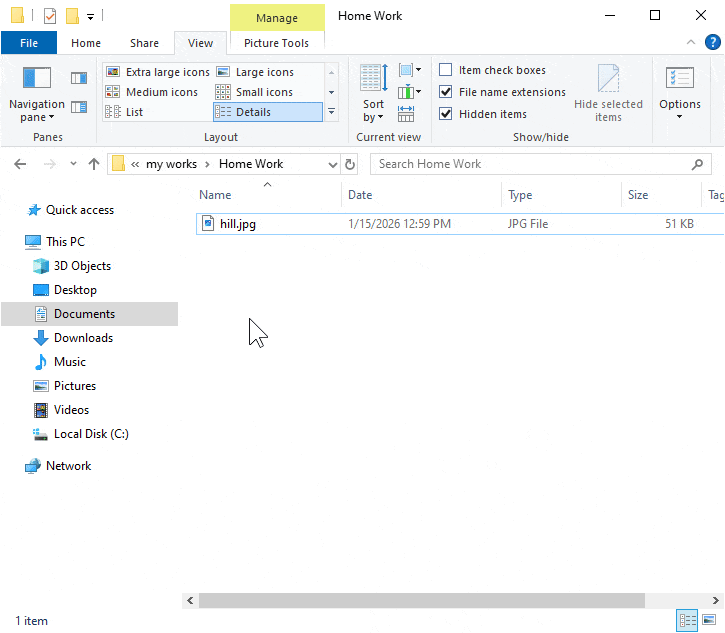This screenshot has height=633, width=725.
Task: Click 'my works' in the address bar
Action: (172, 164)
